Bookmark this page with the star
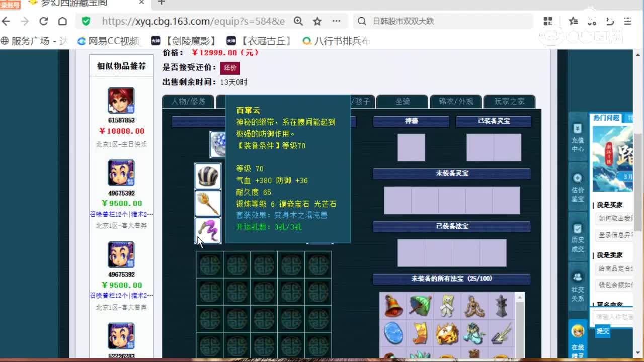The height and width of the screenshot is (362, 644). (317, 21)
